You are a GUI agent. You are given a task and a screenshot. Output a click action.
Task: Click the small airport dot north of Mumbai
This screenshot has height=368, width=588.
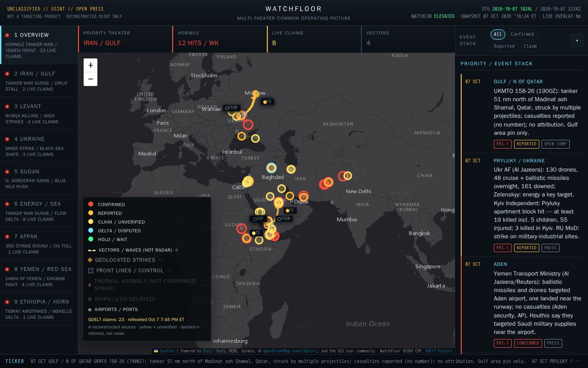(332, 202)
